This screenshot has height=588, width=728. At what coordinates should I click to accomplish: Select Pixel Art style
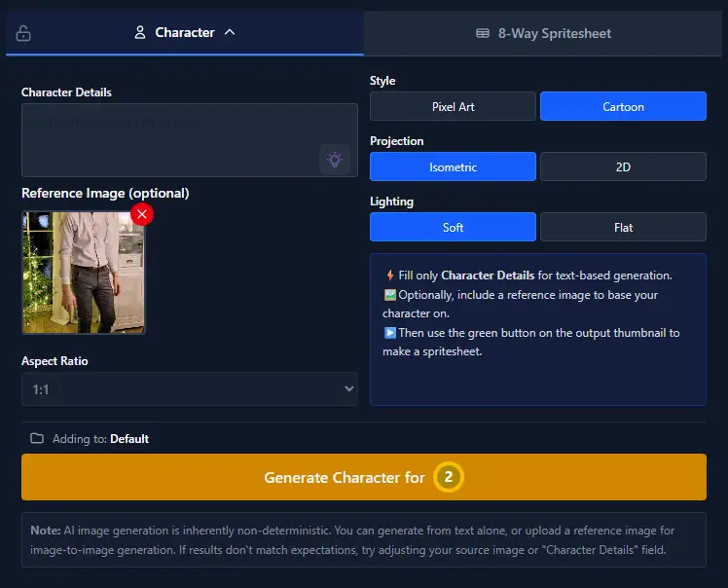point(453,107)
